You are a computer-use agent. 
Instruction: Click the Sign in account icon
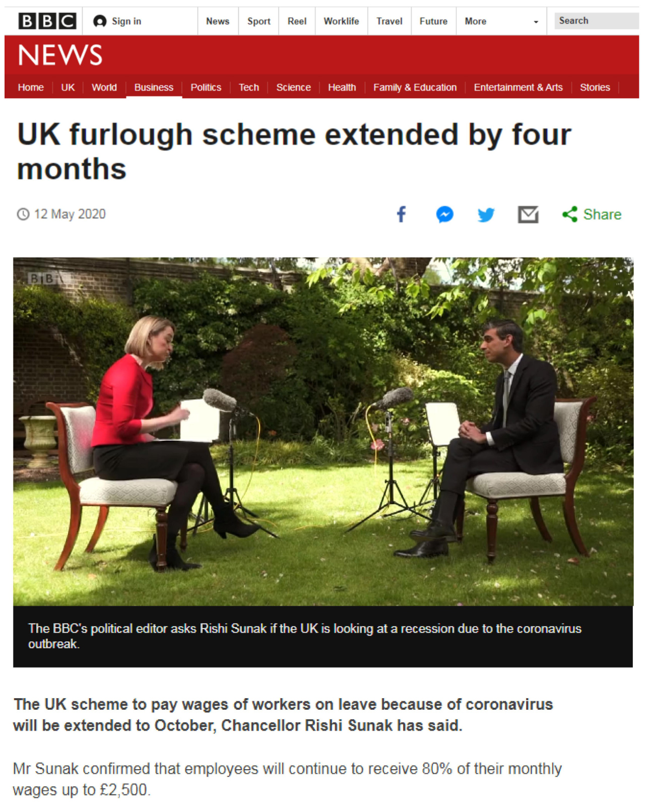(100, 21)
